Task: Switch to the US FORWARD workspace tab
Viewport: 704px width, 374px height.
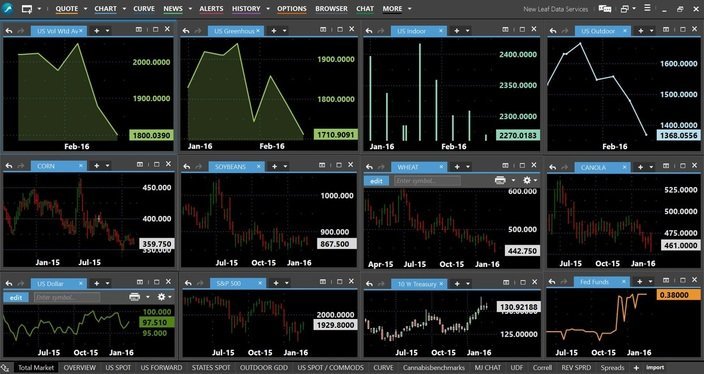Action: coord(161,368)
